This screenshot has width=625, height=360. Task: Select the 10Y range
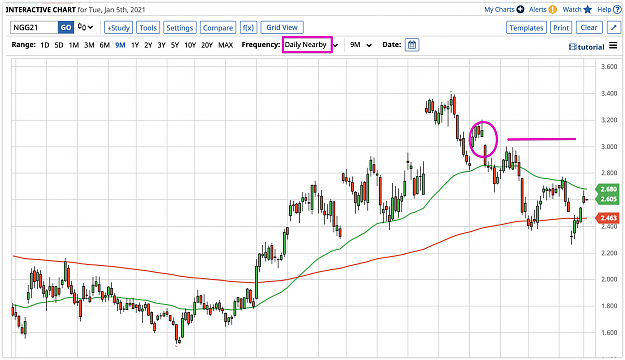point(190,45)
